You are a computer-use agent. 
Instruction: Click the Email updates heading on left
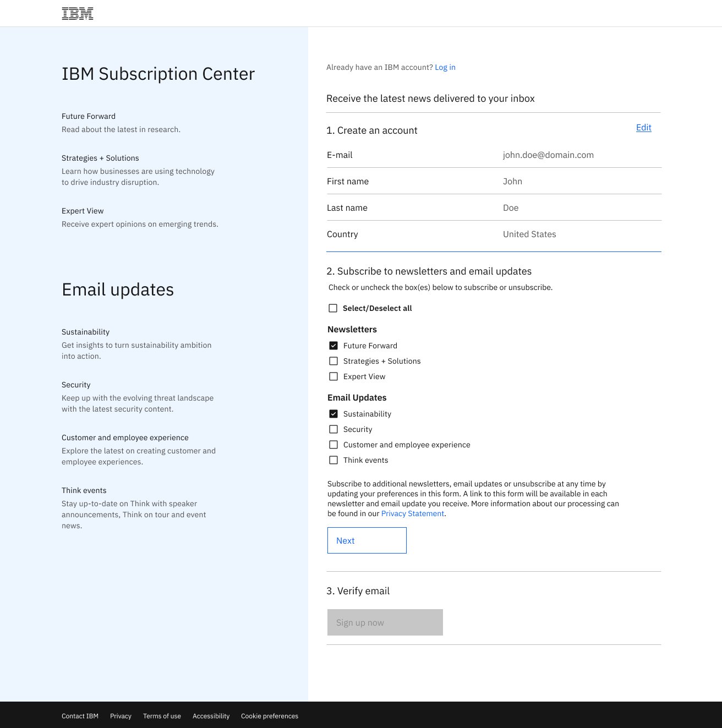118,289
